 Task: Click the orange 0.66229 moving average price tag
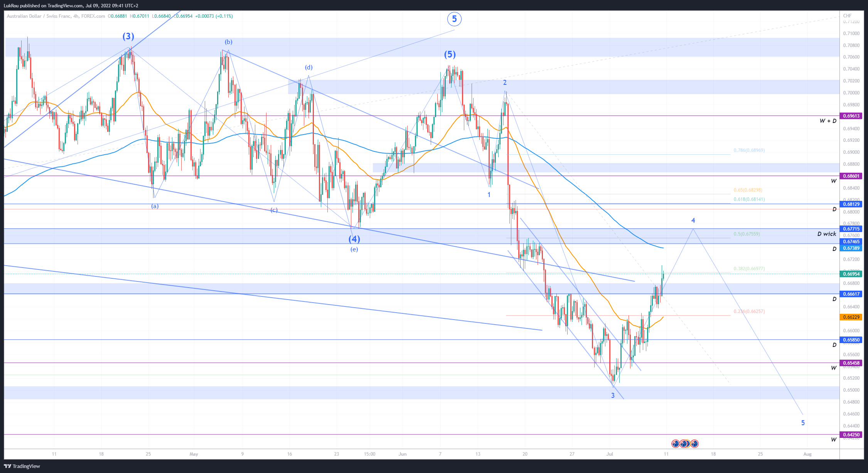(x=851, y=317)
